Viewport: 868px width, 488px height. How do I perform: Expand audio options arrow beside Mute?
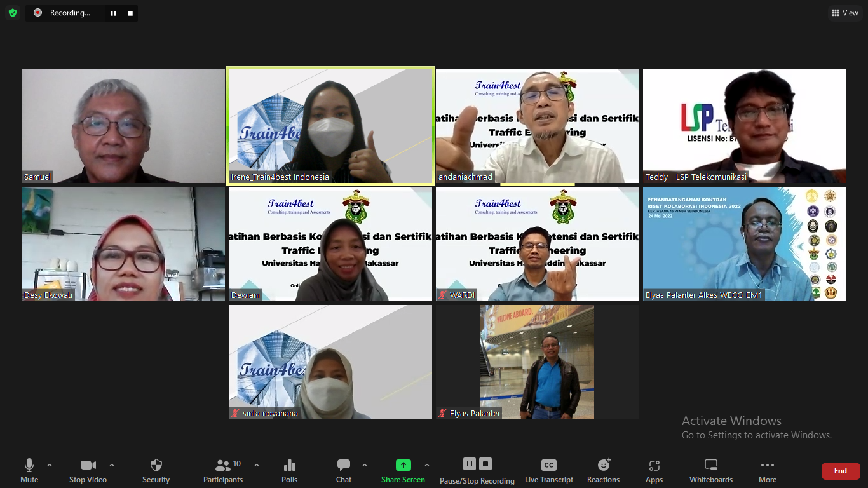point(50,465)
